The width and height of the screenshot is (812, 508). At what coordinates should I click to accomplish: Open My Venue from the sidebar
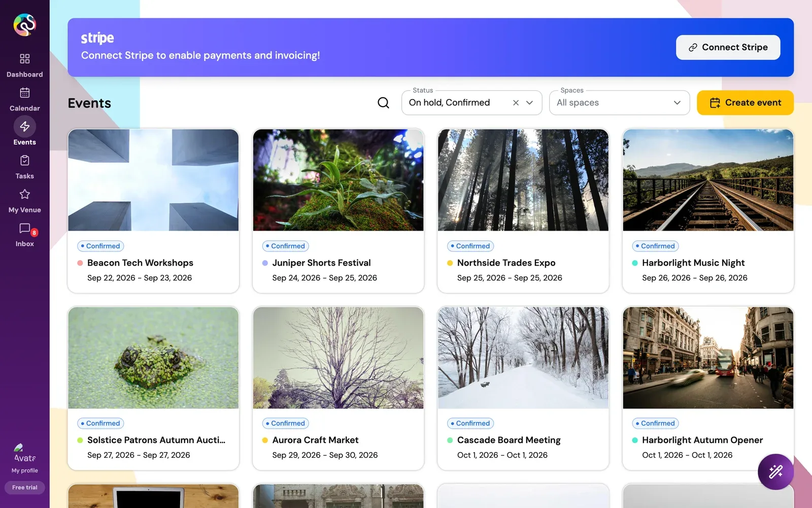coord(24,201)
